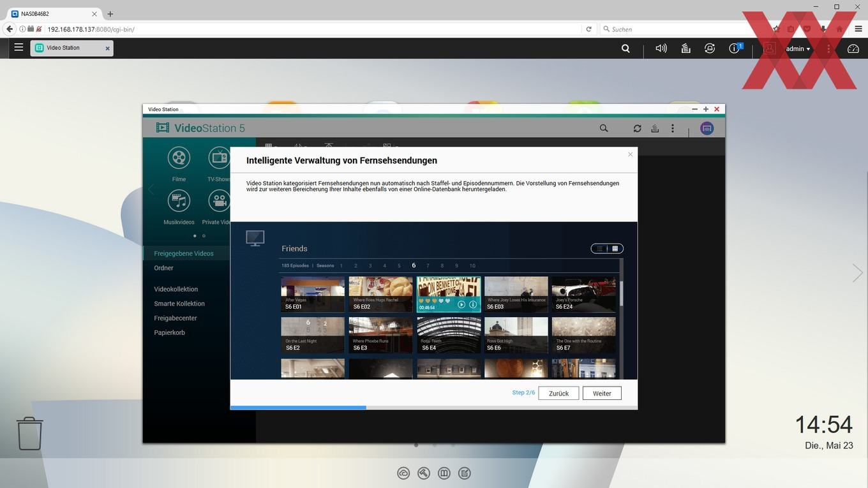Select season 10 in Friends preview
Image resolution: width=868 pixels, height=488 pixels.
(472, 265)
